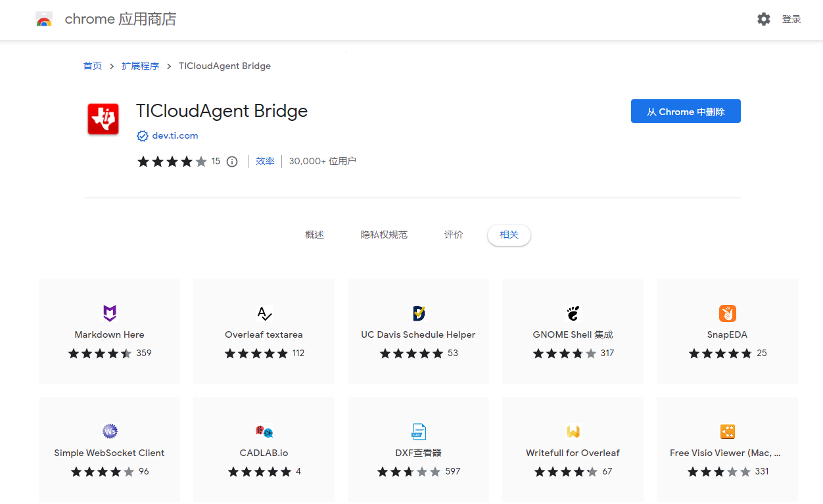Open the UC Davis Schedule Helper title
The width and height of the screenshot is (823, 504).
pyautogui.click(x=419, y=335)
